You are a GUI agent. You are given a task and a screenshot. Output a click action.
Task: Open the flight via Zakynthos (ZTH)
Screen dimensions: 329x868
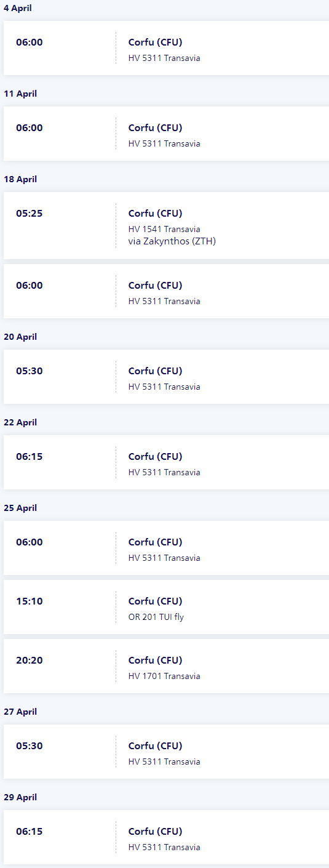[166, 225]
